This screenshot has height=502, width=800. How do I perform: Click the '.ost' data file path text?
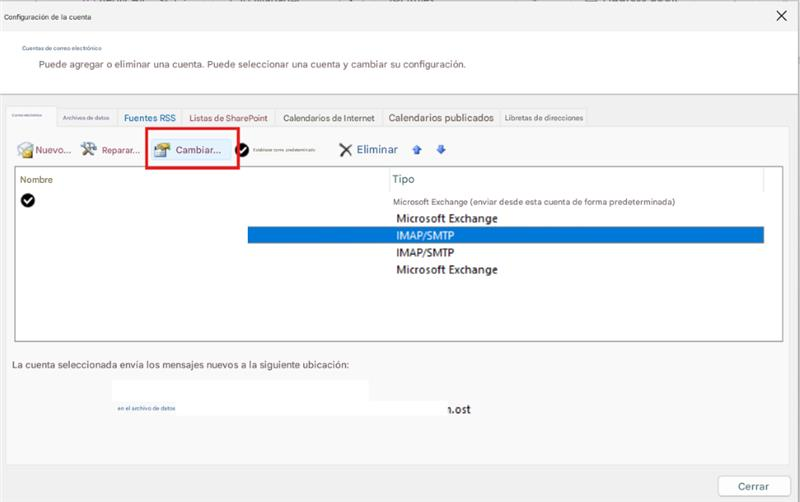[459, 409]
